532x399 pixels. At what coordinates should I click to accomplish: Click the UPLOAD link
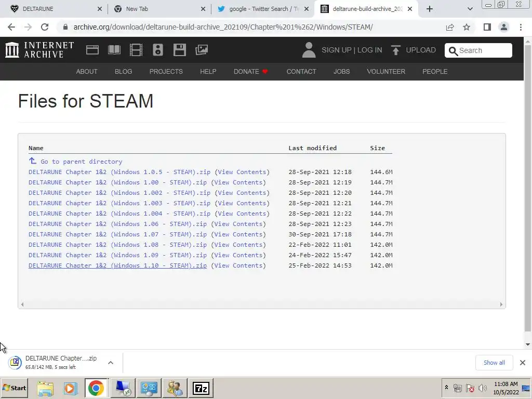pyautogui.click(x=421, y=50)
